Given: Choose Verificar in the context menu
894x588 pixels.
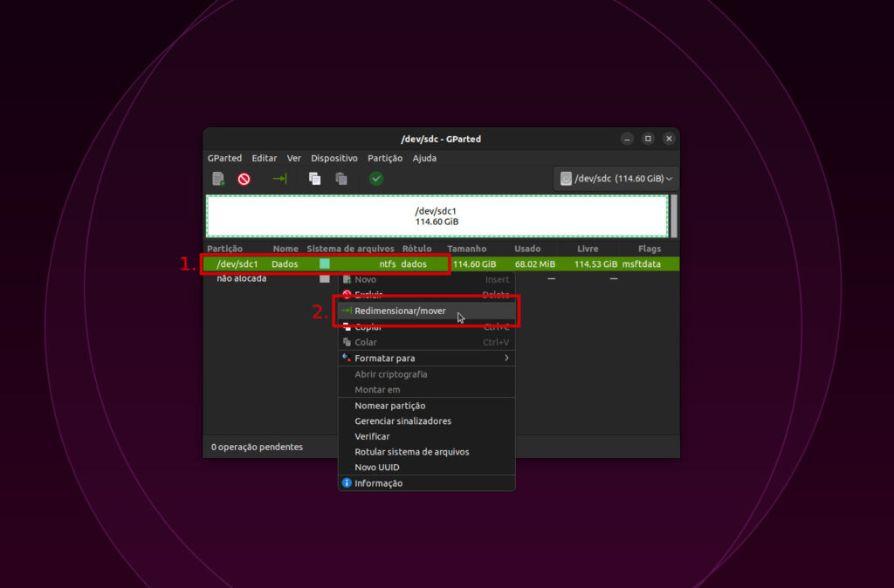Looking at the screenshot, I should coord(426,436).
